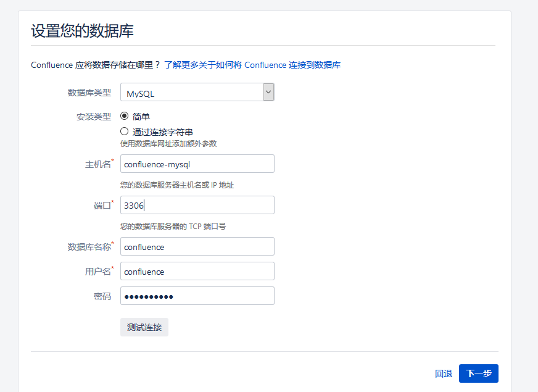Select the 通过连接字符串 radio button
This screenshot has width=538, height=392.
(x=124, y=131)
